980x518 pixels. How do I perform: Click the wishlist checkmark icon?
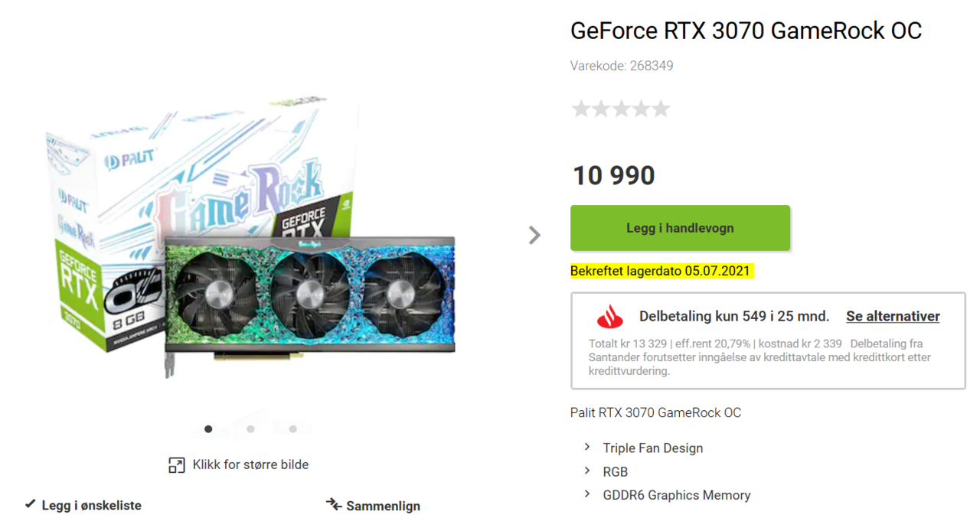(31, 504)
